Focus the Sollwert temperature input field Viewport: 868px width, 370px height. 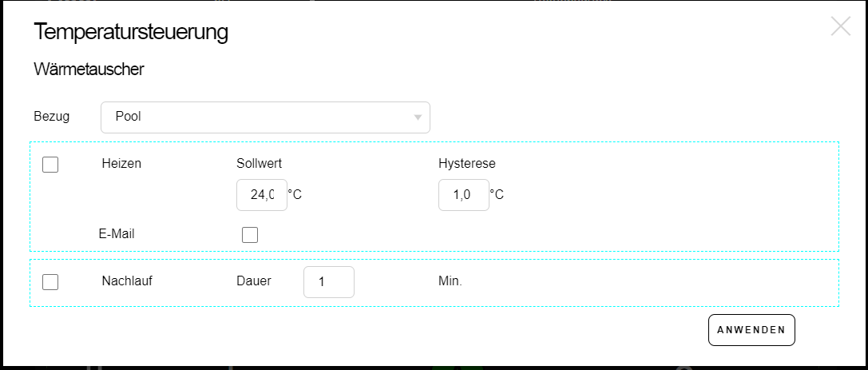coord(261,195)
